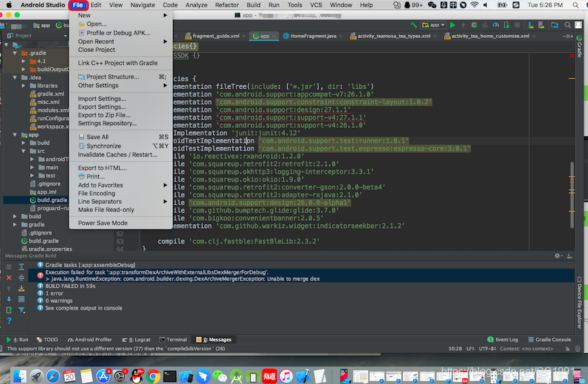This screenshot has height=384, width=588.
Task: Click the Export to text file icon
Action: (9, 310)
